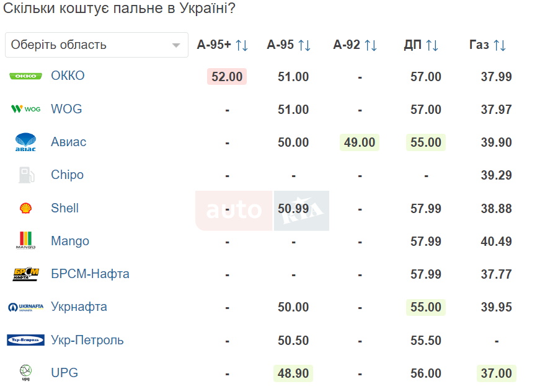Image resolution: width=558 pixels, height=392 pixels.
Task: Click the Chipo fuel pump icon
Action: (x=25, y=175)
